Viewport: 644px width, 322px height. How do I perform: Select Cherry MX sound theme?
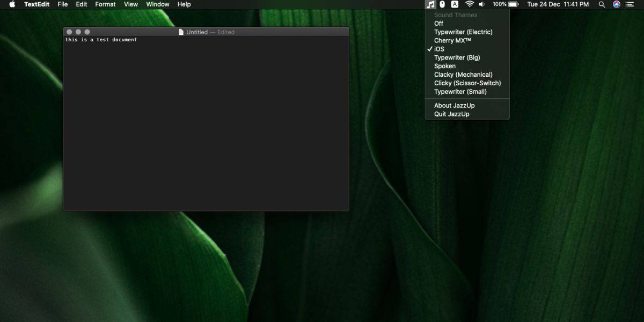point(467,41)
